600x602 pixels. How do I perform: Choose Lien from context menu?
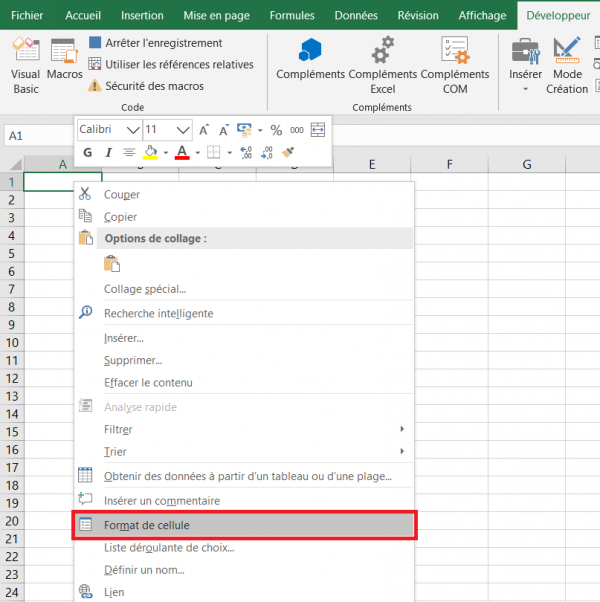click(x=244, y=592)
